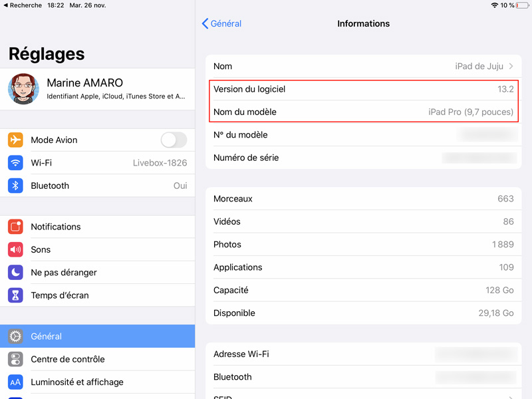Open Luminosité et affichage settings
This screenshot has width=532, height=399.
pos(97,382)
